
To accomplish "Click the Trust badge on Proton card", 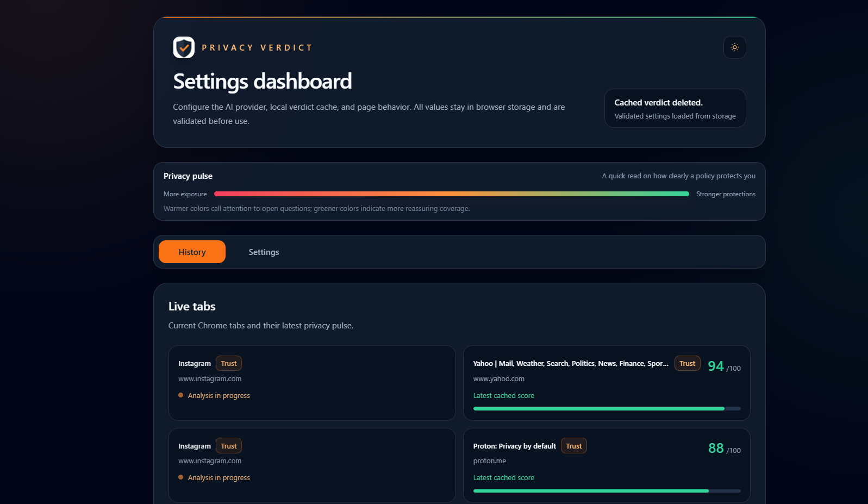I will (573, 446).
